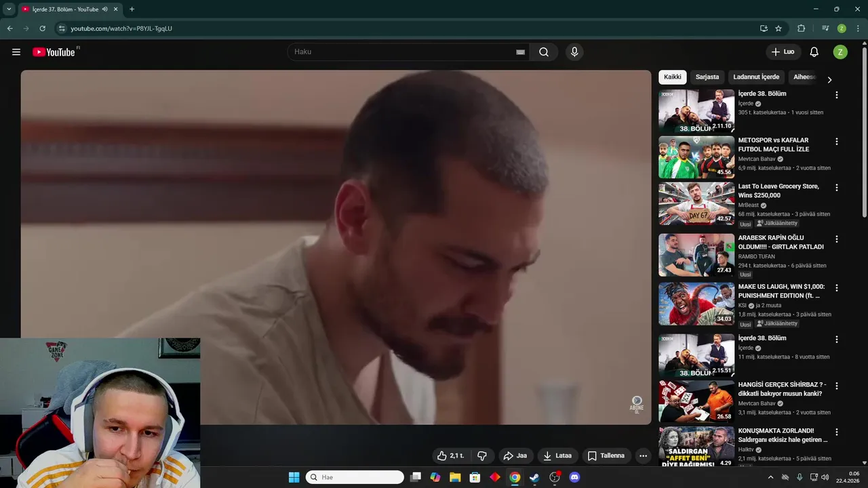This screenshot has width=868, height=488.
Task: Open more actions menu below video
Action: click(644, 455)
